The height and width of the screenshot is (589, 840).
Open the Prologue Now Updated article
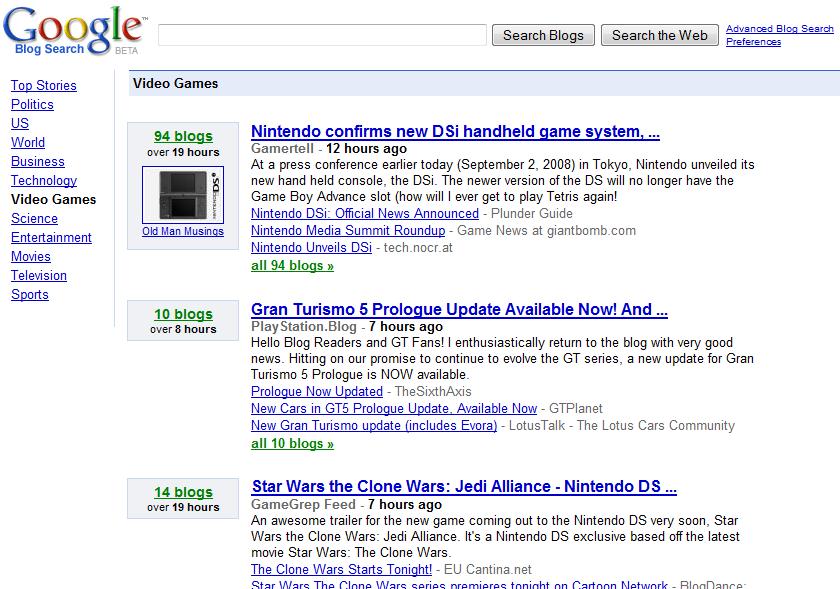coord(317,391)
